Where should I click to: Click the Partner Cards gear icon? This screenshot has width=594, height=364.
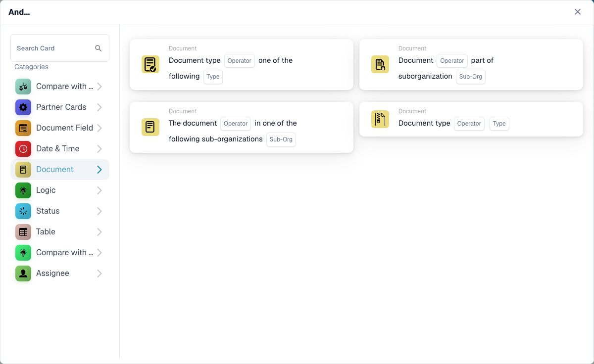pyautogui.click(x=23, y=107)
